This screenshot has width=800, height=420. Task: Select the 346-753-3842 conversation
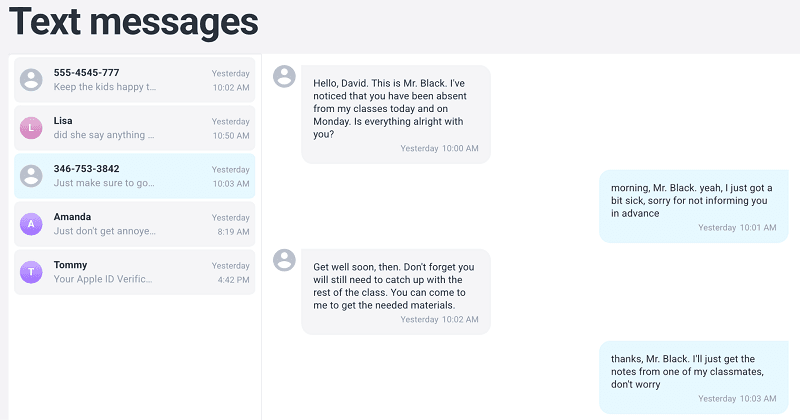tap(135, 176)
